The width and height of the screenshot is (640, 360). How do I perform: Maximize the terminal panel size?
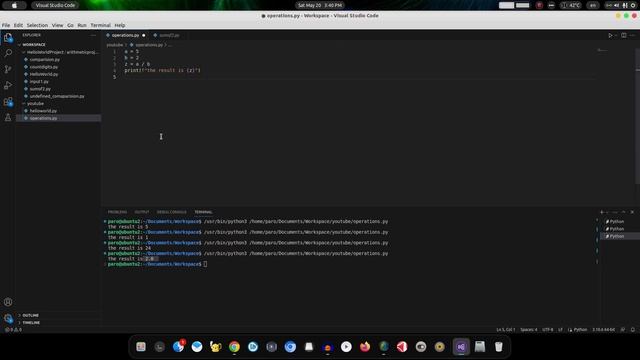[623, 212]
